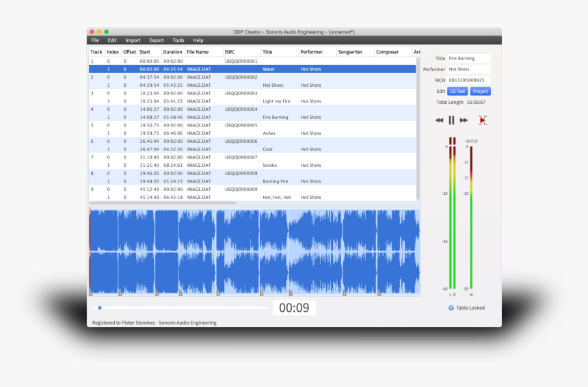
Task: Click the horizontal scrollbar under the track table
Action: [x=163, y=203]
